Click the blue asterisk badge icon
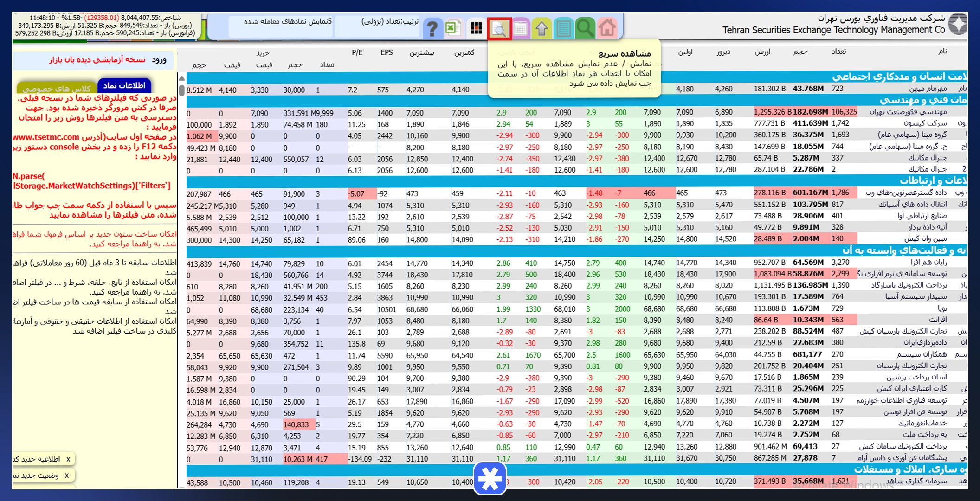 [490, 479]
